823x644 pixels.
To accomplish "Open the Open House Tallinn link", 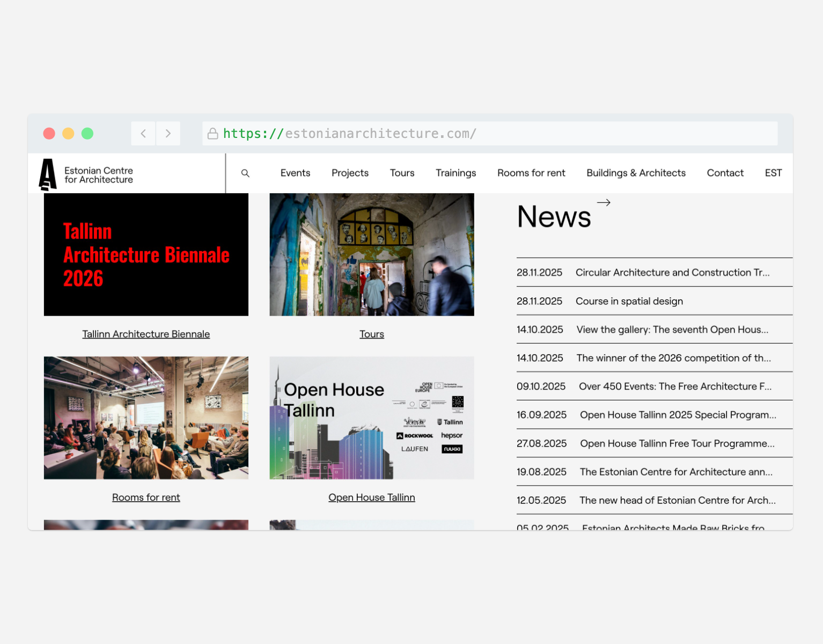I will 372,497.
